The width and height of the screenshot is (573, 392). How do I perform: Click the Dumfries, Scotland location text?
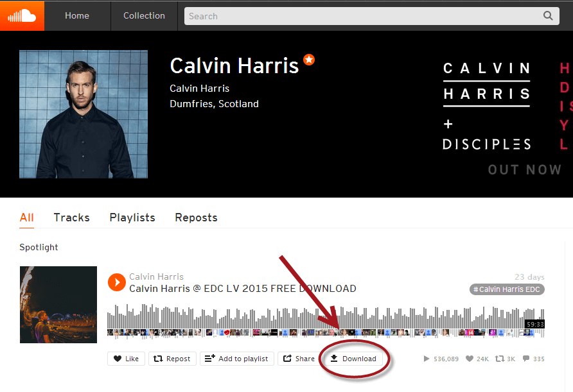coord(214,104)
